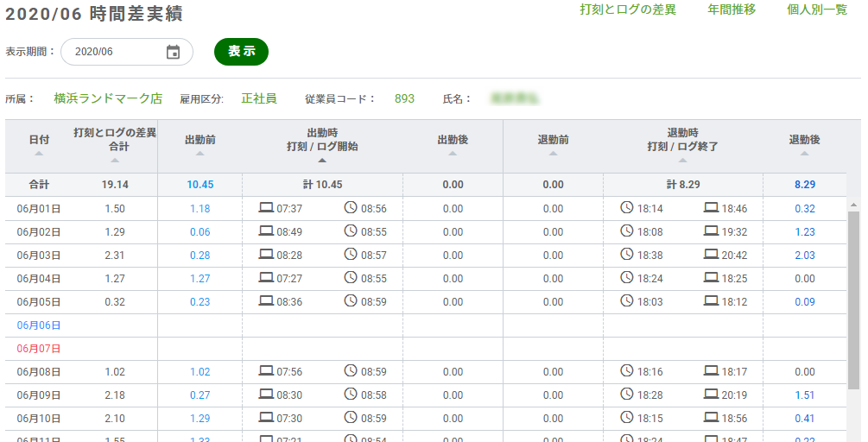Click the clock icon beside 18:08
868x442 pixels.
pos(627,230)
